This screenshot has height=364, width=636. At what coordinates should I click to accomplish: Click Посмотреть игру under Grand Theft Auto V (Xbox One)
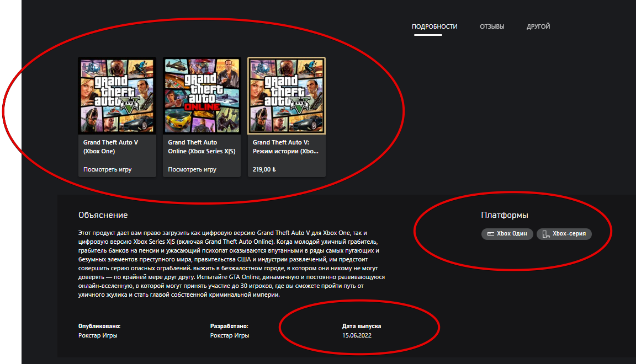(108, 169)
